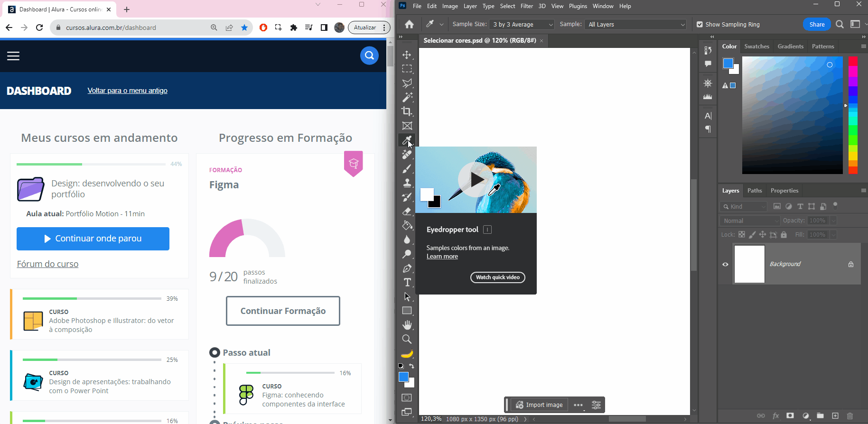This screenshot has width=868, height=424.
Task: Click Continuar onde parou button
Action: (x=93, y=239)
